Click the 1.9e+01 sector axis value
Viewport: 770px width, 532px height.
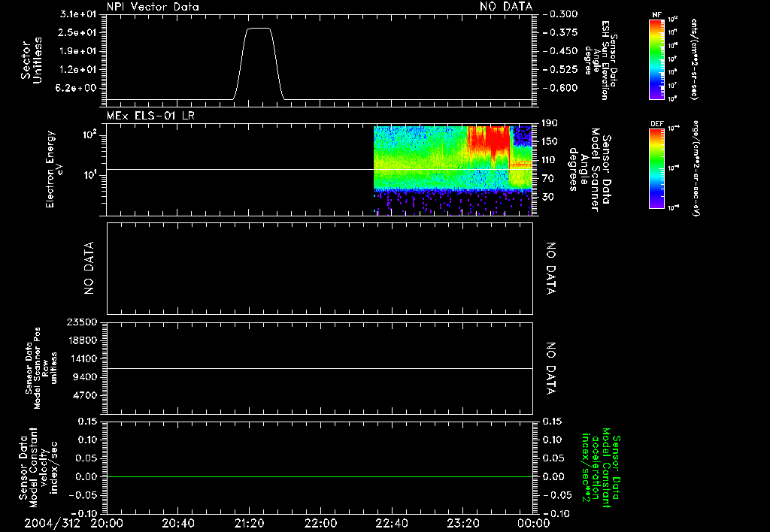pos(78,51)
